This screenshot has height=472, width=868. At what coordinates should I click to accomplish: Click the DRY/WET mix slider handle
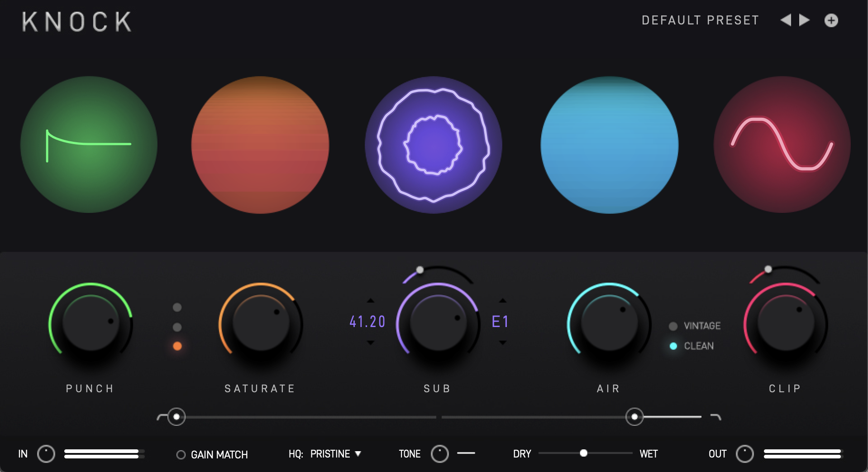pyautogui.click(x=584, y=453)
